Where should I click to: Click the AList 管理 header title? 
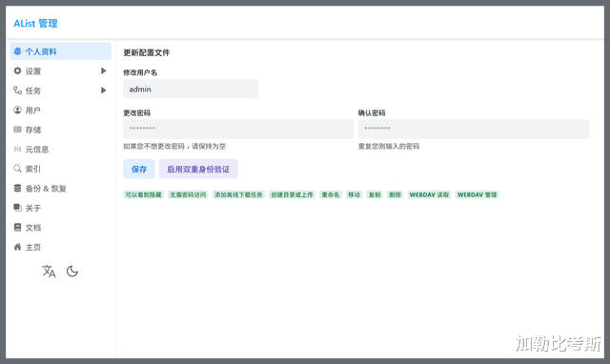coord(35,23)
